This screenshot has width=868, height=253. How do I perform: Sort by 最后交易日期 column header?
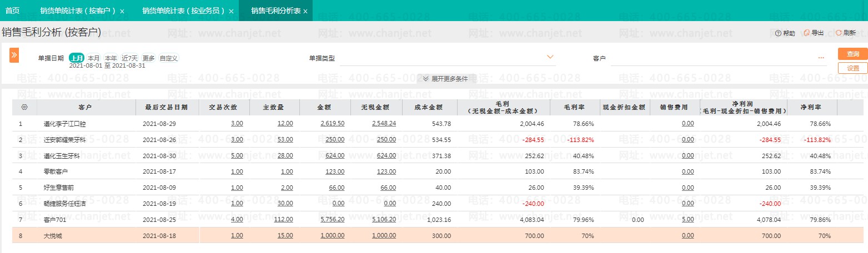point(167,107)
